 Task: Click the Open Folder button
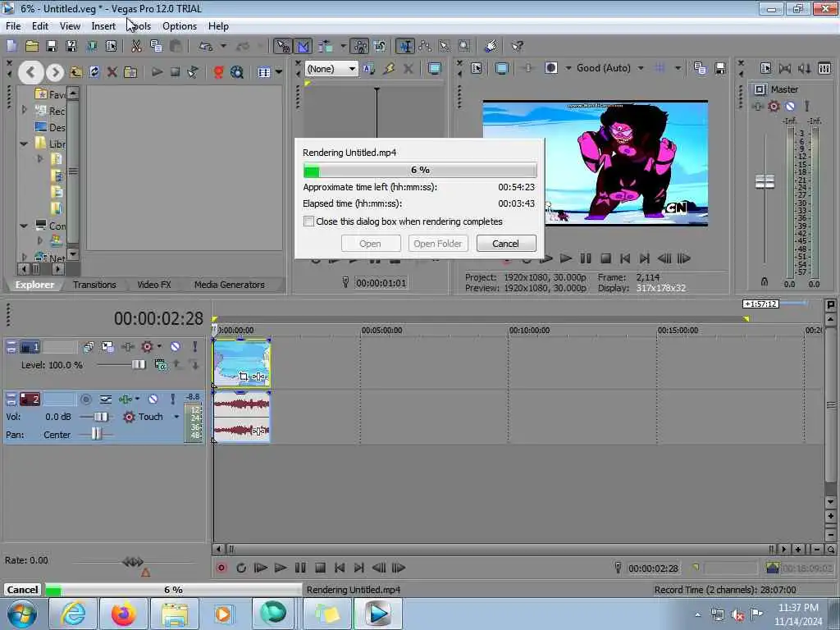click(x=438, y=243)
